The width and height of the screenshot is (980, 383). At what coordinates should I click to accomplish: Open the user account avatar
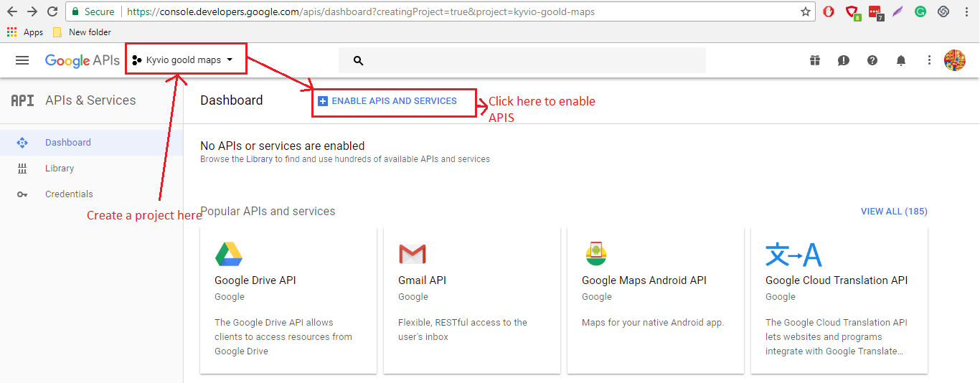[955, 60]
